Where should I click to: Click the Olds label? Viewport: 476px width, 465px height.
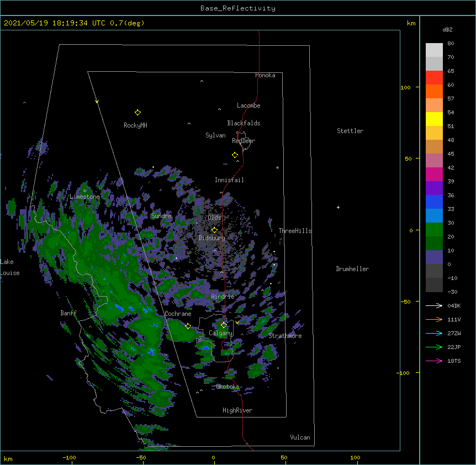(x=214, y=218)
